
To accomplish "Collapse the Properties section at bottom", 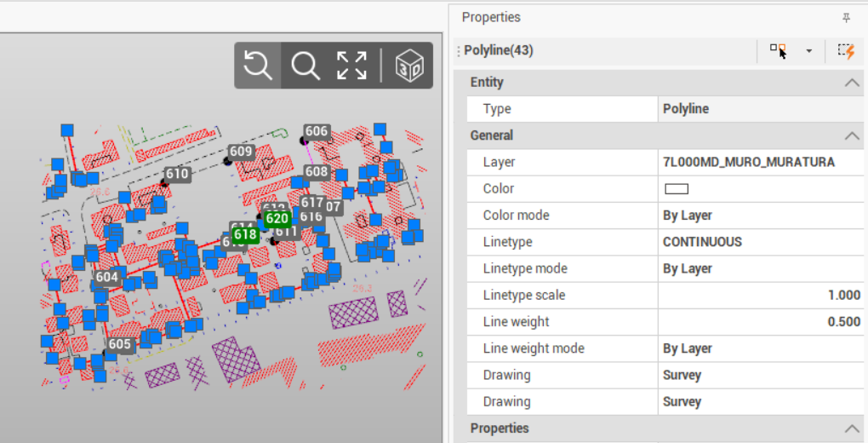I will 851,429.
